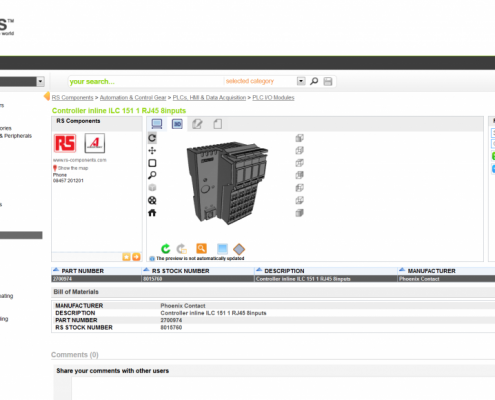Screen dimensions: 495x400
Task: Click the blue info icon by preview notice
Action: click(x=152, y=258)
